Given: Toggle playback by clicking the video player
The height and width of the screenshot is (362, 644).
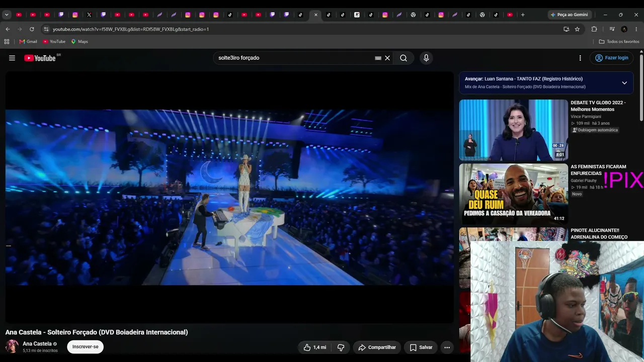Looking at the screenshot, I should [229, 197].
